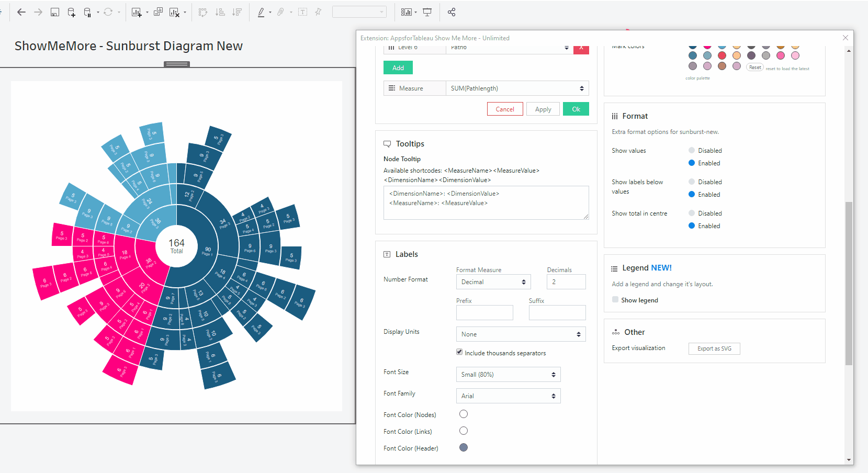
Task: Open the Font Family dropdown showing Arial
Action: coord(508,396)
